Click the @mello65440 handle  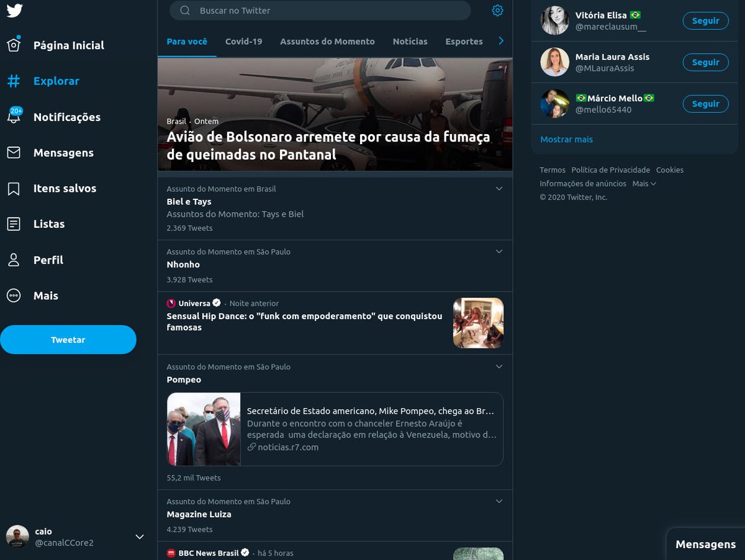[603, 110]
